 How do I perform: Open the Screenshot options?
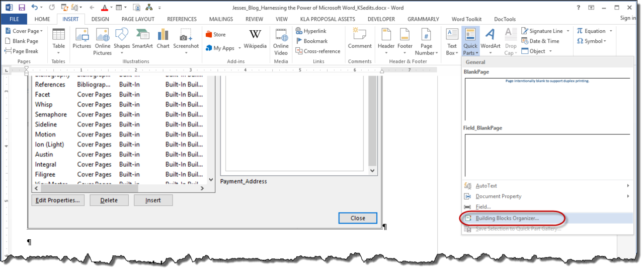point(186,41)
